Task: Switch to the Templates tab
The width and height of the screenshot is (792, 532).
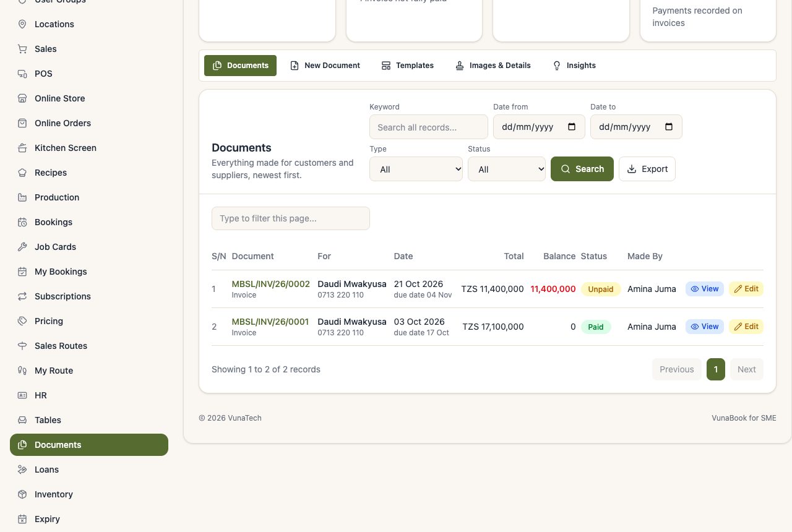Action: click(x=408, y=66)
